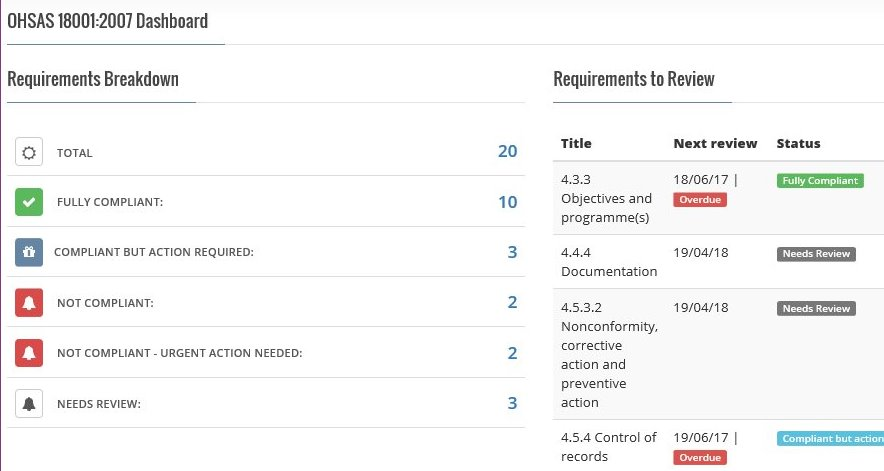This screenshot has width=884, height=471.
Task: Click Overdue badge under 18/06/17
Action: pos(700,200)
